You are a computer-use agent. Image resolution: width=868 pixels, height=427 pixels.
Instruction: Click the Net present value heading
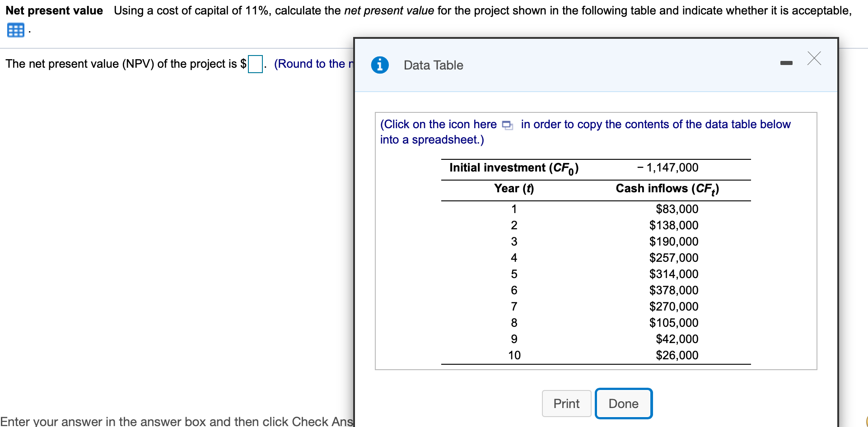54,10
